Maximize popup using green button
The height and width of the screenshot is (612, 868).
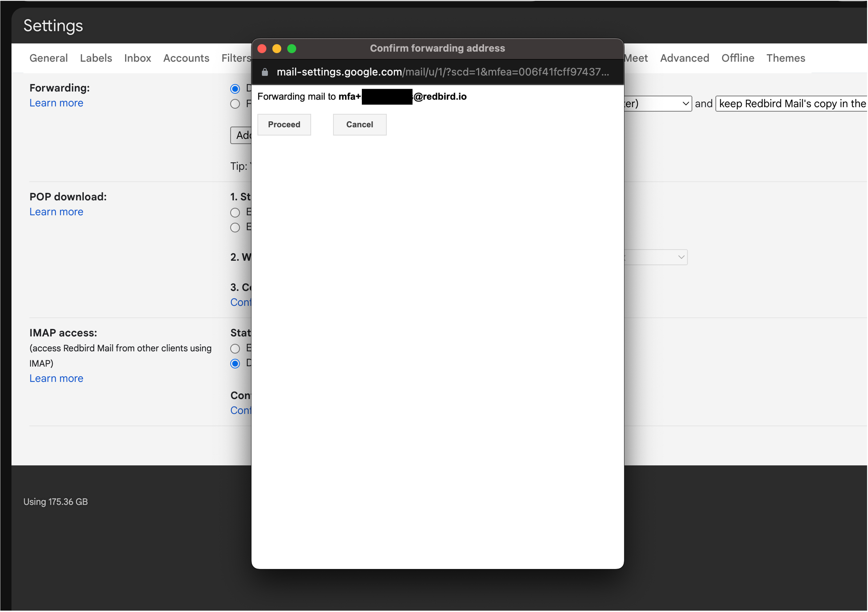[x=291, y=49]
